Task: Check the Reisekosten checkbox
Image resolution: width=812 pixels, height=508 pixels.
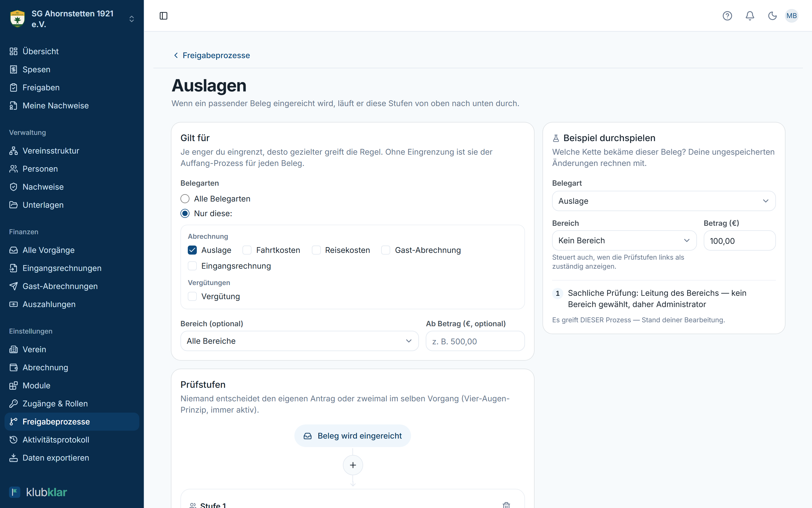Action: 316,250
